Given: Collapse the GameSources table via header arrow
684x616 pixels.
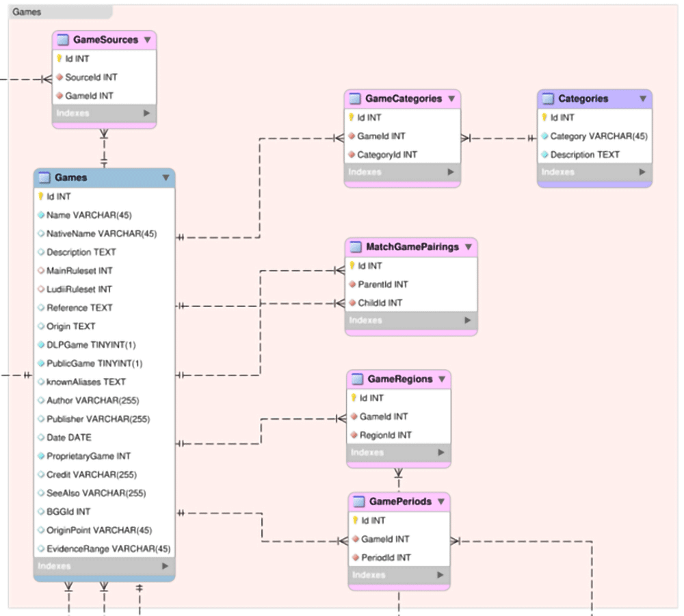Looking at the screenshot, I should point(148,40).
